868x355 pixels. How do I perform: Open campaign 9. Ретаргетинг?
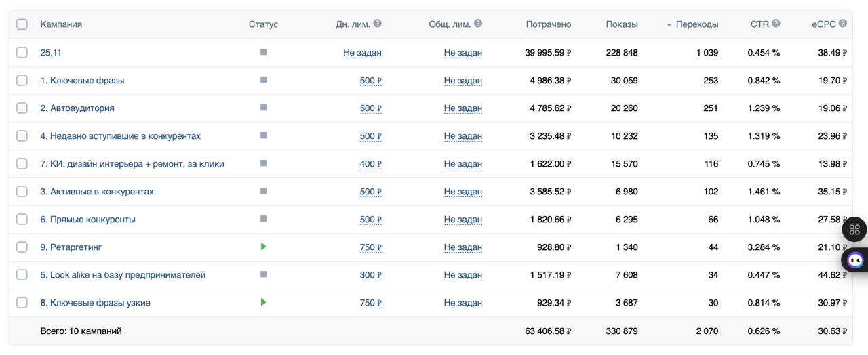click(x=71, y=247)
